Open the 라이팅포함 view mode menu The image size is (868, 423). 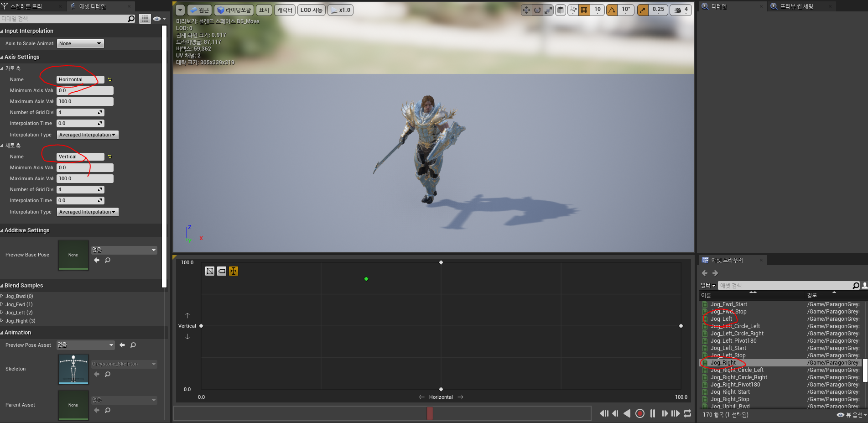pyautogui.click(x=234, y=10)
